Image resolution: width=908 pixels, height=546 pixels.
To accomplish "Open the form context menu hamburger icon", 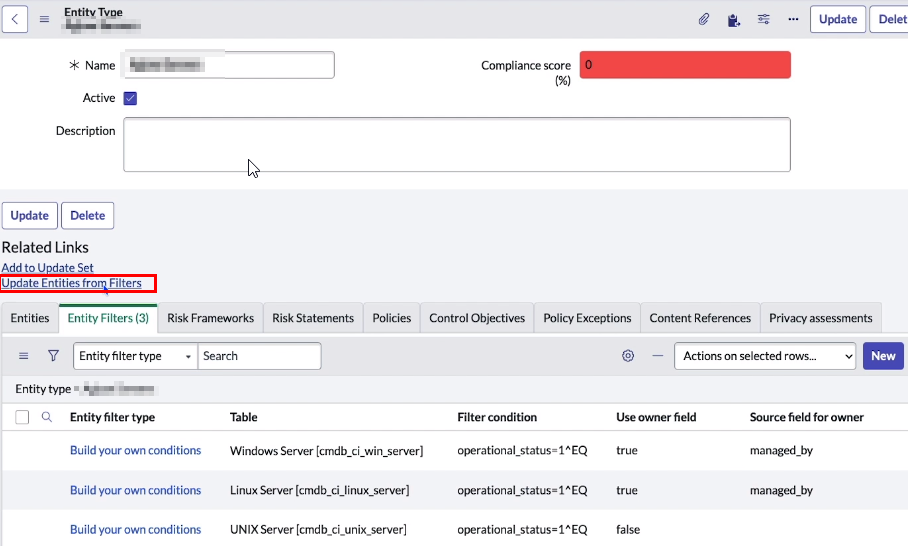I will [x=44, y=19].
